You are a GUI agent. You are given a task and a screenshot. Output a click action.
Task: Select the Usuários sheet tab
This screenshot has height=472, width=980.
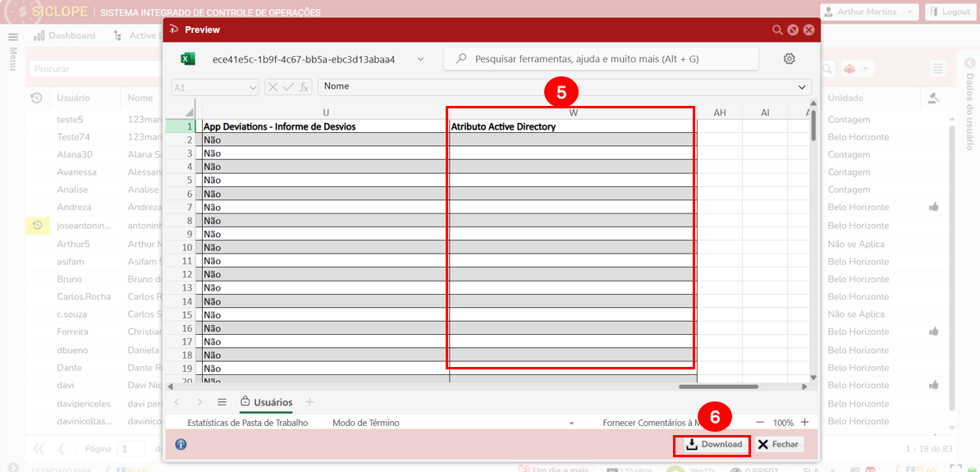pyautogui.click(x=266, y=402)
